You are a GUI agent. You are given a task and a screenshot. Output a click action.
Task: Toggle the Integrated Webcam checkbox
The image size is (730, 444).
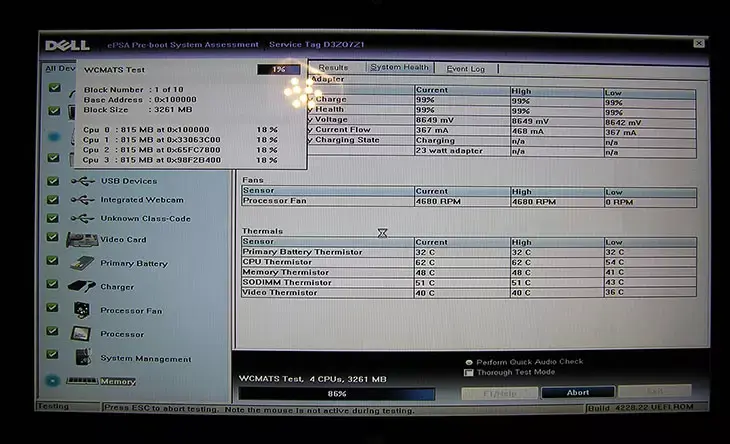click(x=53, y=200)
